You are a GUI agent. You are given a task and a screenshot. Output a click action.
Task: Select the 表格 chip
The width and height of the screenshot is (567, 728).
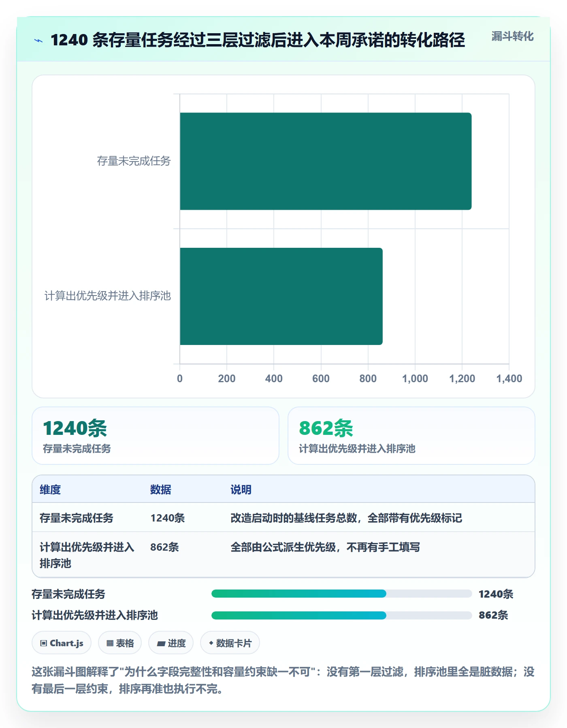tap(120, 643)
